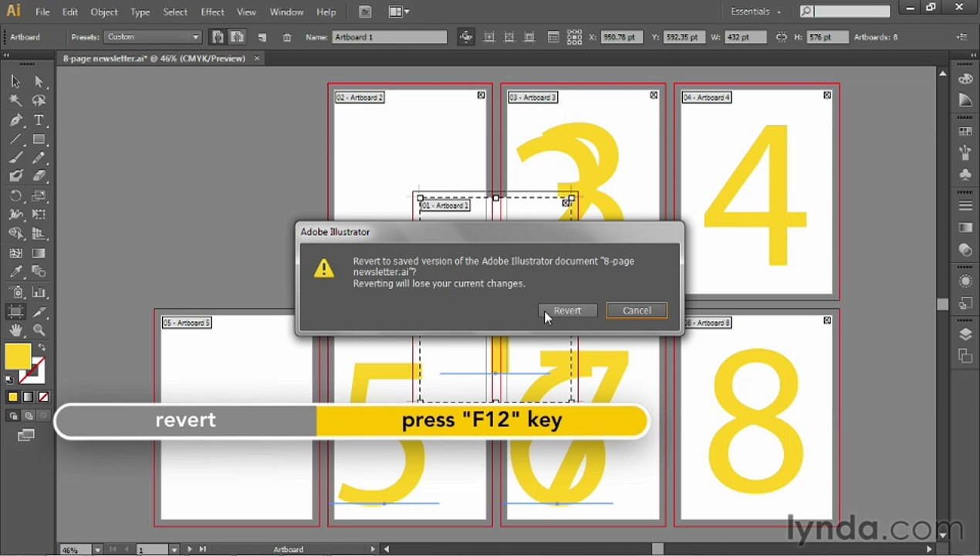980x556 pixels.
Task: Select the Eraser tool
Action: pos(39,176)
